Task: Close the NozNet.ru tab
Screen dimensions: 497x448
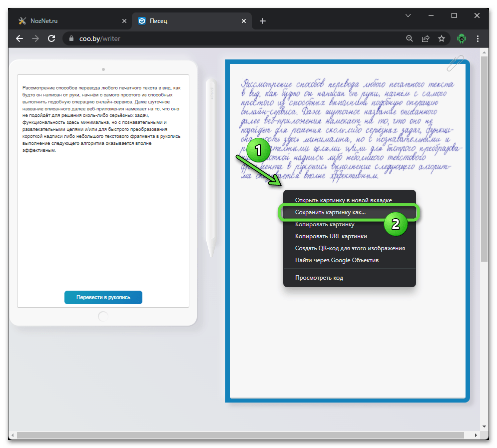Action: (124, 21)
